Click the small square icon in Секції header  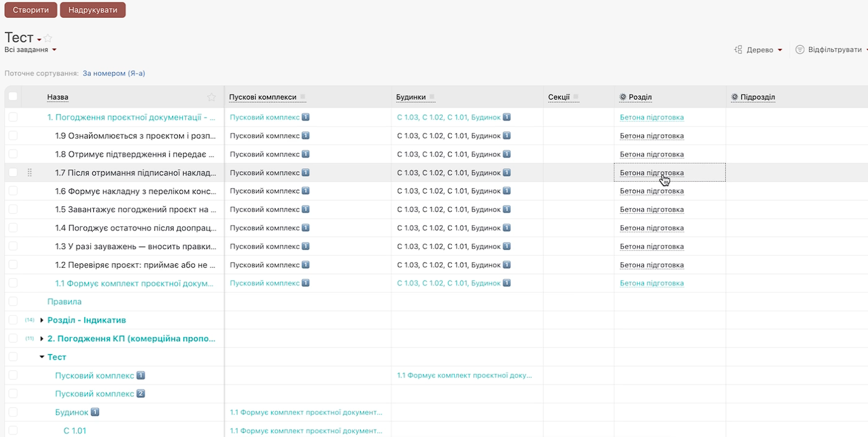point(576,97)
